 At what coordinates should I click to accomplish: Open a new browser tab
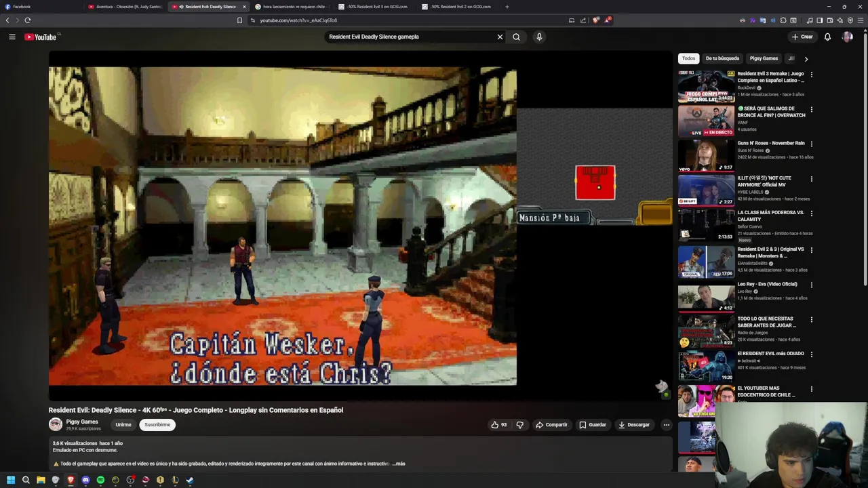(507, 7)
